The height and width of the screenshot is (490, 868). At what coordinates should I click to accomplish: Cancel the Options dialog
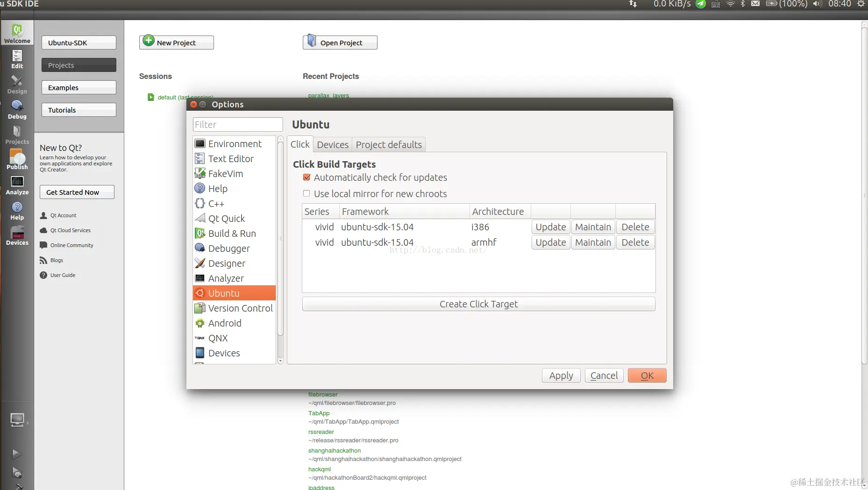604,376
